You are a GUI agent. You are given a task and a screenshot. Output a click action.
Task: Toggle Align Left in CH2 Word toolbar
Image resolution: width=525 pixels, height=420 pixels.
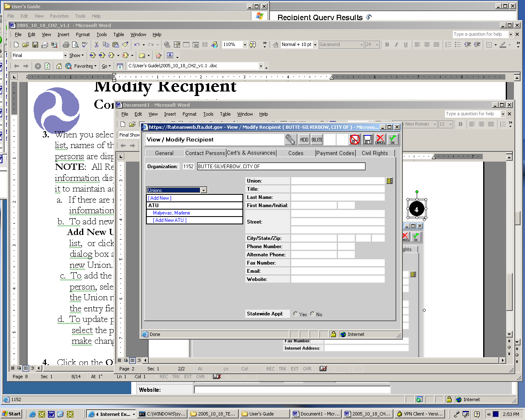(417, 44)
